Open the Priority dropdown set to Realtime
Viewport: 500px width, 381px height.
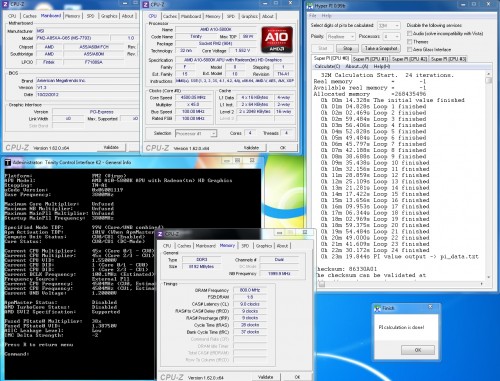pos(340,36)
